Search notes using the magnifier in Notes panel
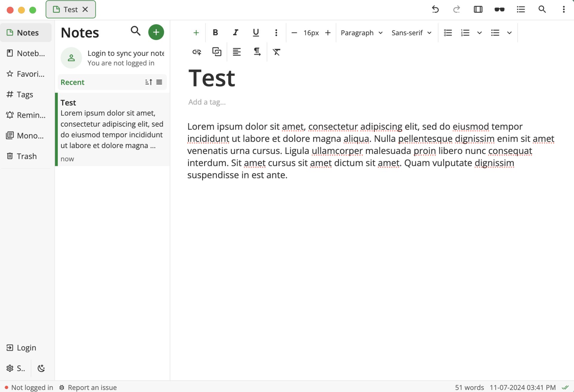The width and height of the screenshot is (574, 392). [x=135, y=31]
